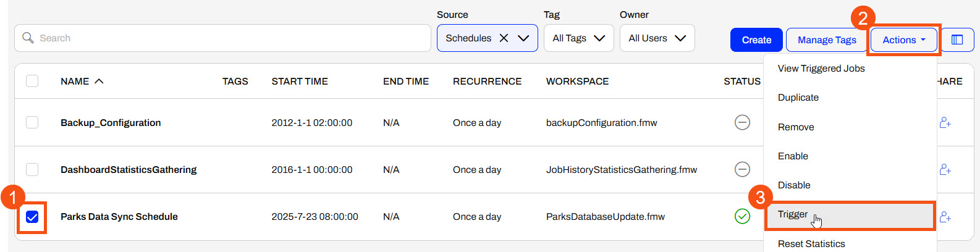
Task: Select View Triggered Jobs menu item
Action: (821, 69)
